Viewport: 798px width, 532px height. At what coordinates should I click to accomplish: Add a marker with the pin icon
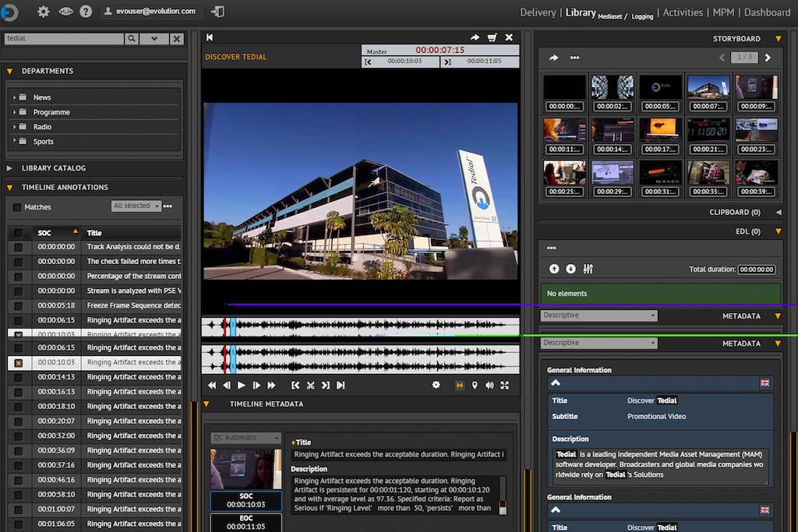click(475, 386)
